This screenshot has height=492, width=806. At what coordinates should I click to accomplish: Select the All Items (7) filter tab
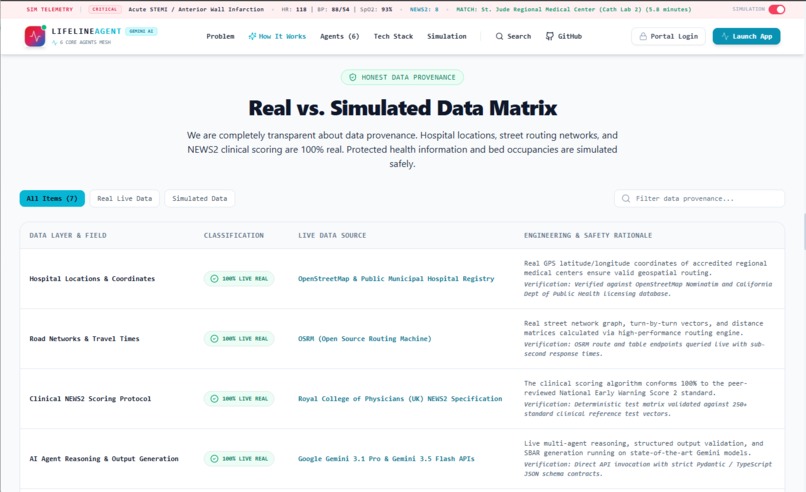point(52,198)
